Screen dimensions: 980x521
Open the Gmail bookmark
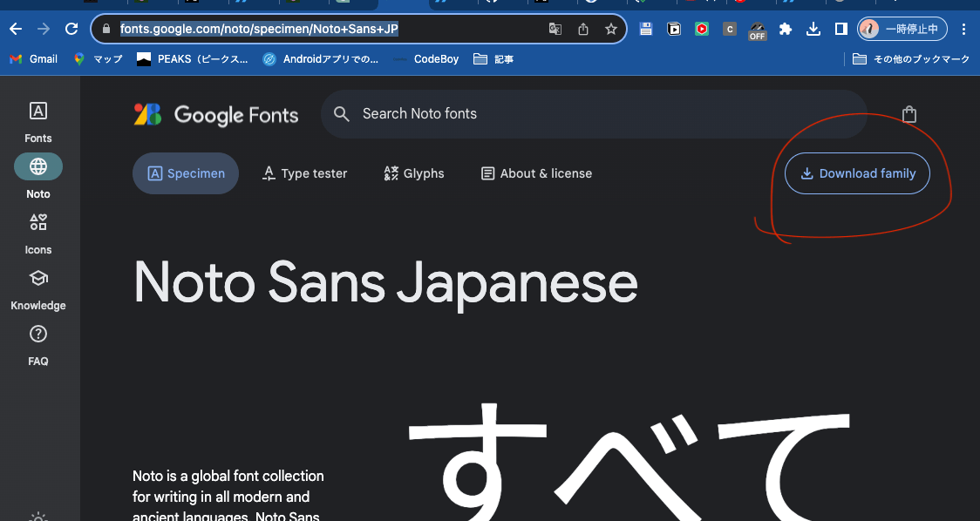coord(34,58)
